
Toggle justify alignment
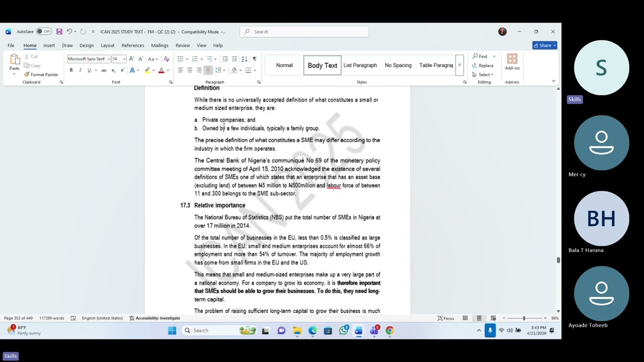click(208, 70)
